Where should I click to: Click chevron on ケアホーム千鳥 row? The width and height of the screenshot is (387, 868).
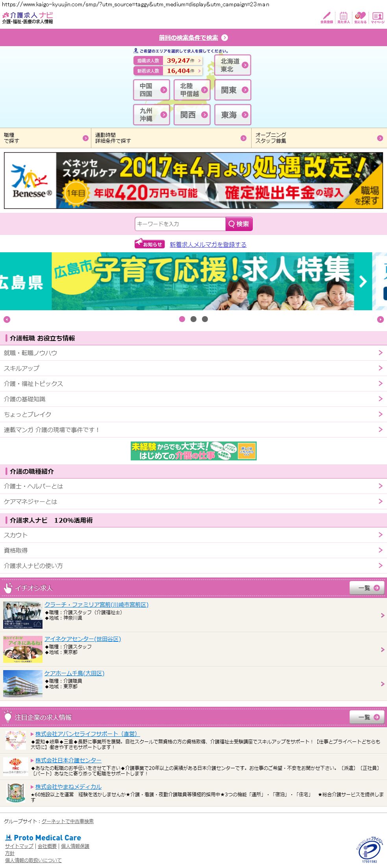(382, 684)
